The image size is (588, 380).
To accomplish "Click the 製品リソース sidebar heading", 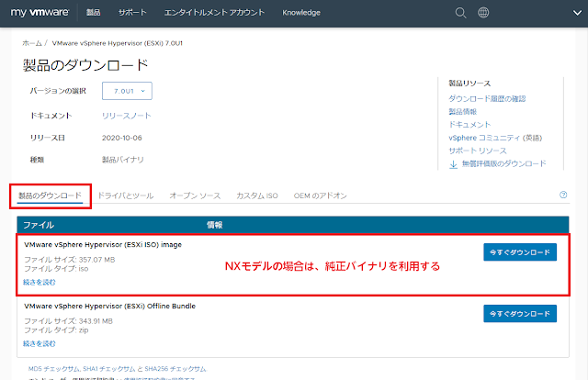I will click(x=469, y=84).
